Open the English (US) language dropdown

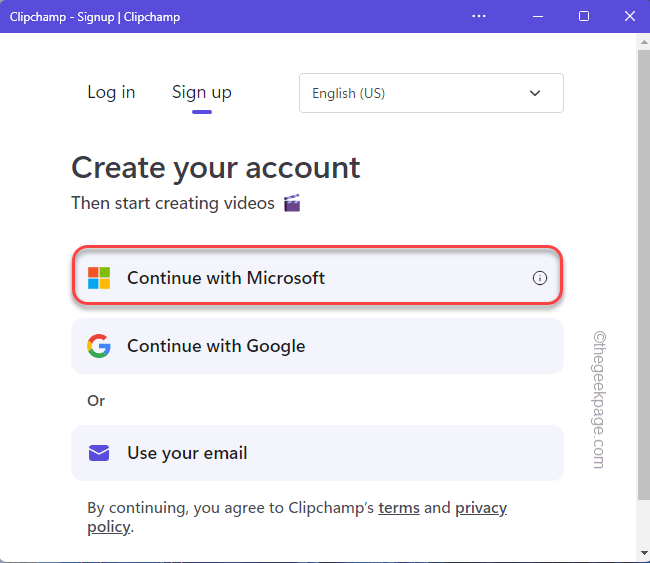[431, 93]
